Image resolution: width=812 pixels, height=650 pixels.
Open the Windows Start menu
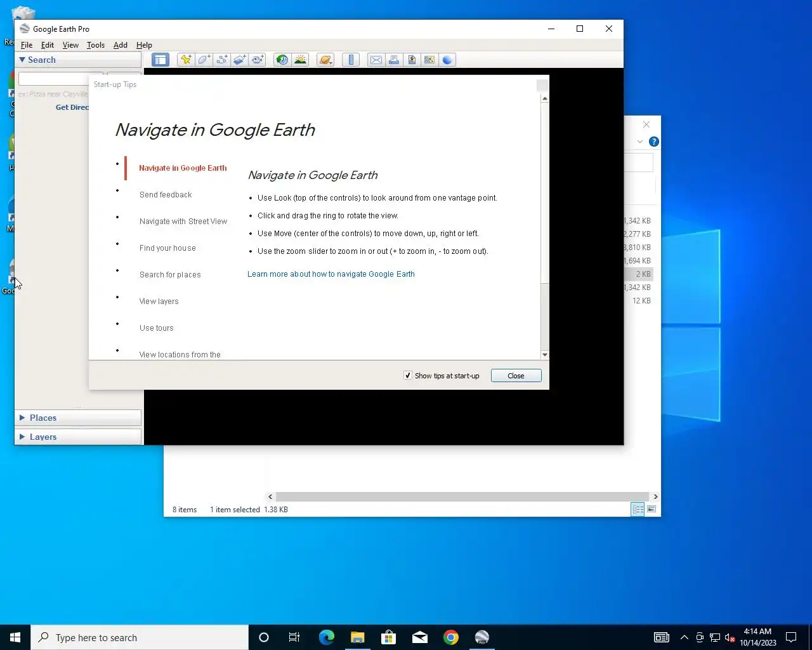[x=15, y=637]
